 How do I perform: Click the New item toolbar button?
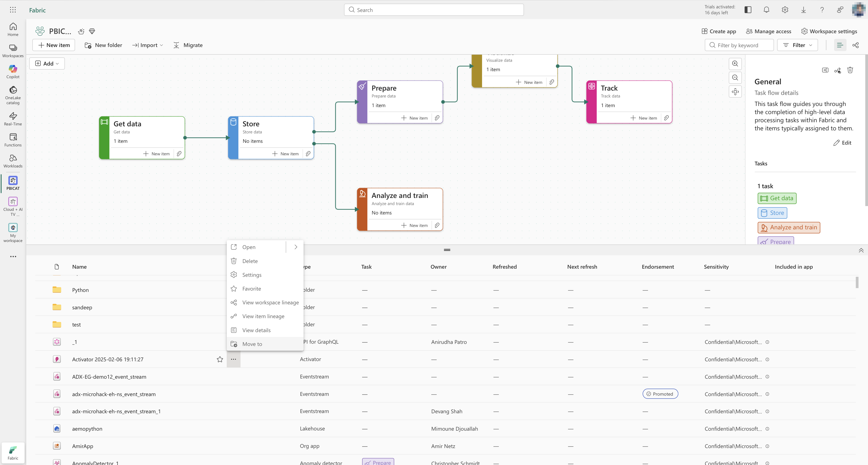[54, 45]
